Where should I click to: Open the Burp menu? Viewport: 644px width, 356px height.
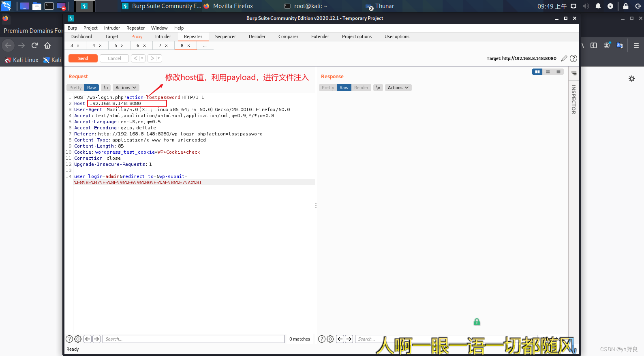pos(72,28)
